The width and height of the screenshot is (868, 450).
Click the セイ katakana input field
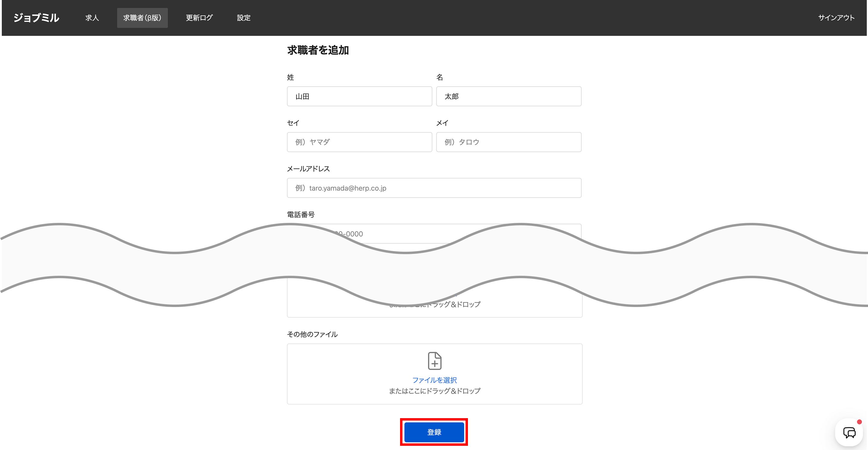(x=359, y=142)
